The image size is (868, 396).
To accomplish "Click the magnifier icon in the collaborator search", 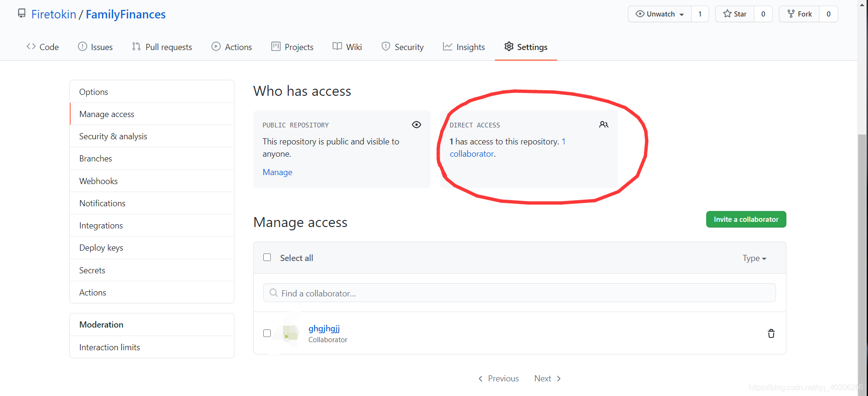I will click(x=273, y=293).
